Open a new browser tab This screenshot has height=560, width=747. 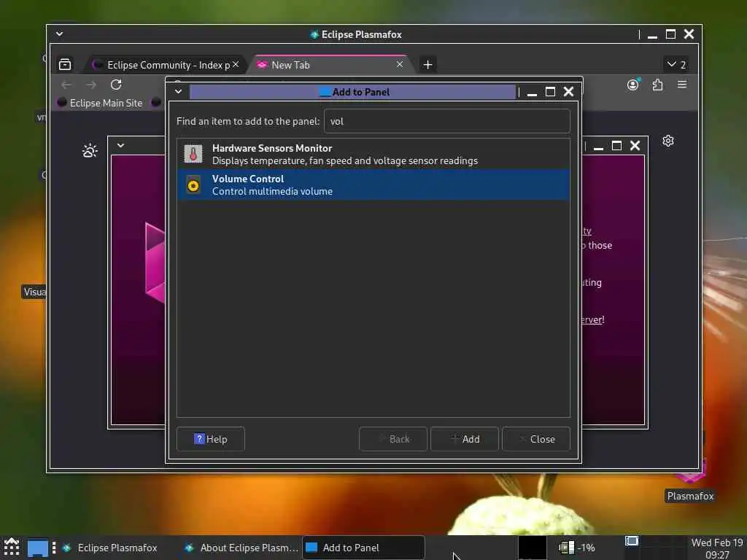427,64
